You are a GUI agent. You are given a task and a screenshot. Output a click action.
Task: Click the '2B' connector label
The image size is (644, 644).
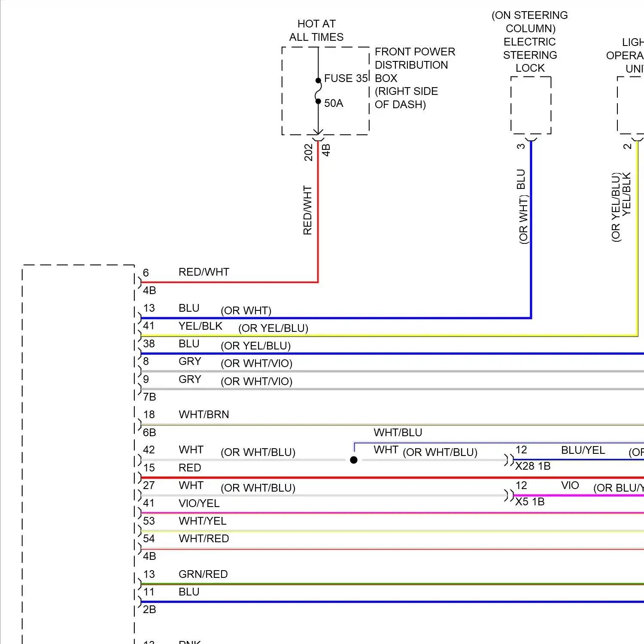click(x=149, y=610)
